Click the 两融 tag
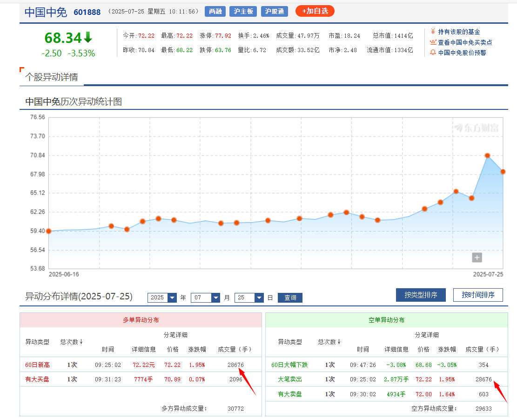 (215, 11)
